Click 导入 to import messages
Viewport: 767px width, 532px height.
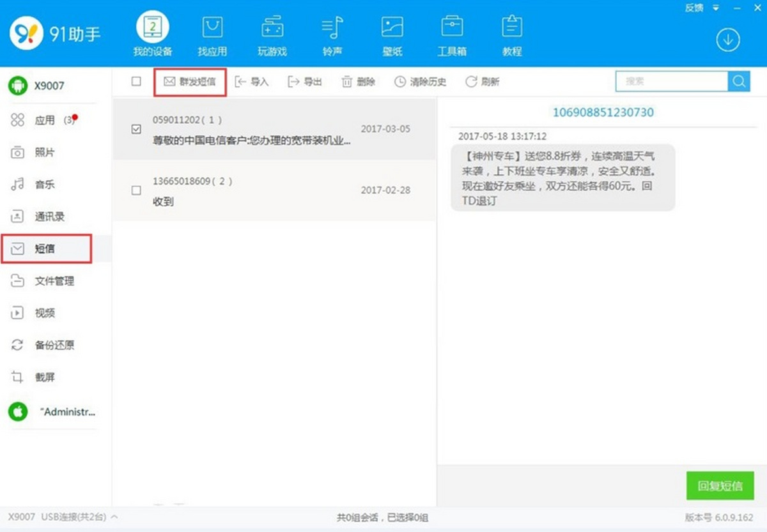(252, 82)
